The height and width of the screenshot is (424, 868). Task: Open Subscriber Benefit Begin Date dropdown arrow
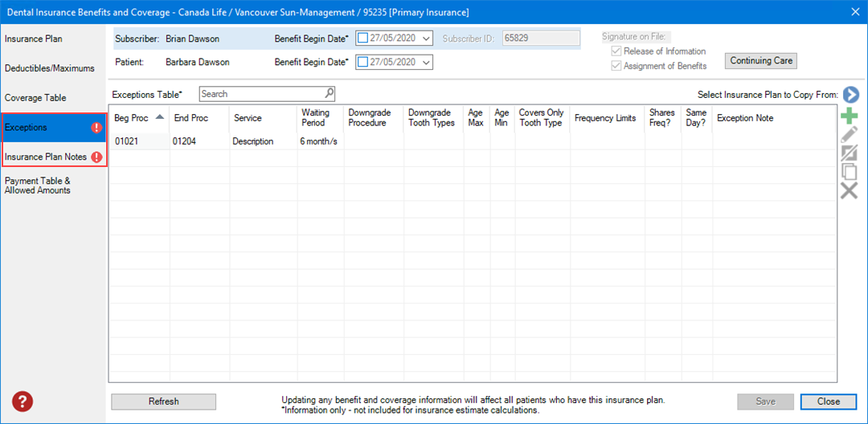pyautogui.click(x=426, y=39)
